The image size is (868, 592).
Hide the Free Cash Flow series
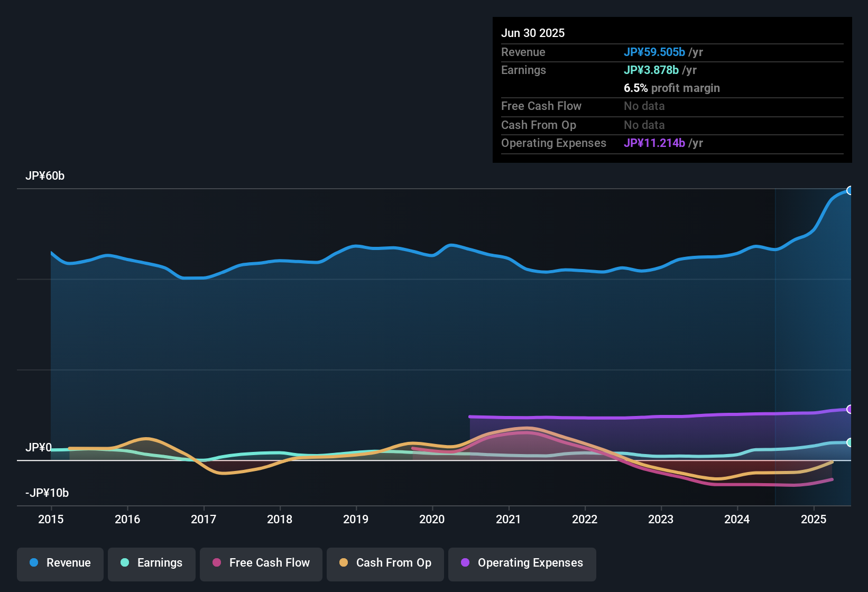pyautogui.click(x=261, y=563)
